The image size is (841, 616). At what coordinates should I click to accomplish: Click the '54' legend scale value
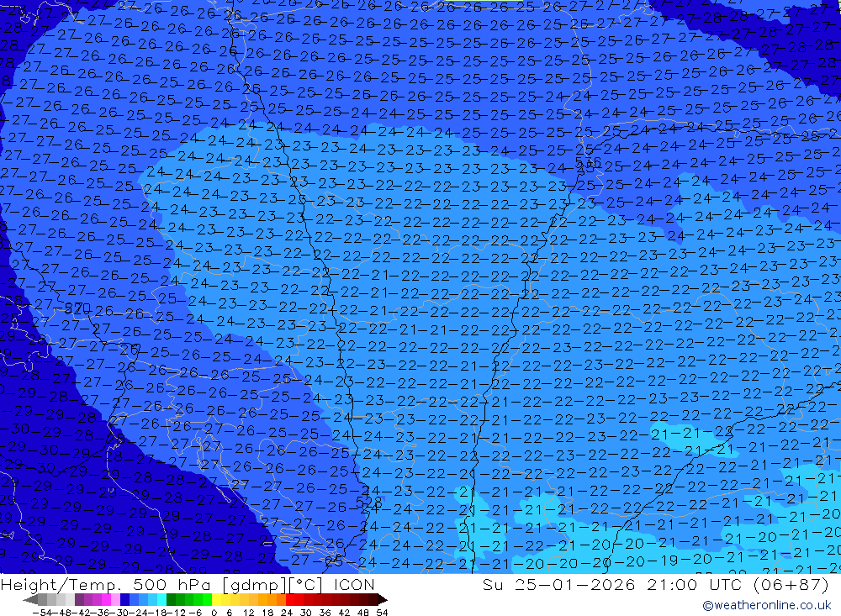tap(382, 613)
